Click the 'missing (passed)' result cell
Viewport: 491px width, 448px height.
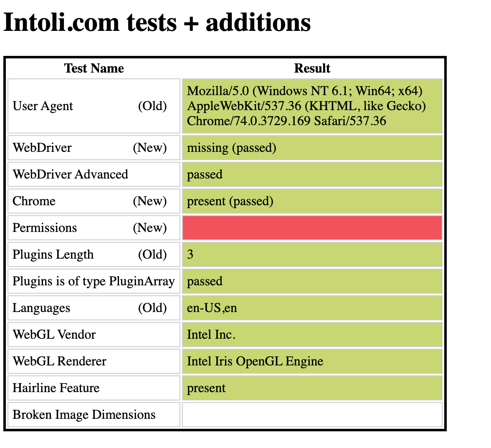pyautogui.click(x=312, y=148)
